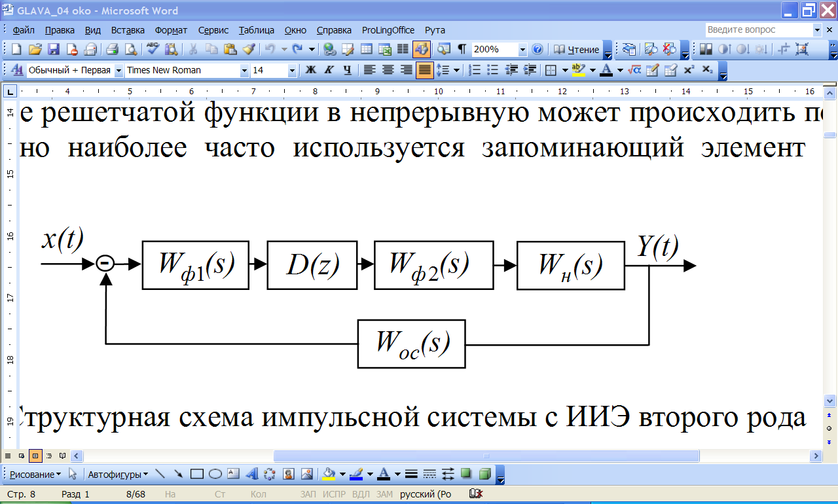This screenshot has height=504, width=838.
Task: Open the Zoom 200% dropdown
Action: [522, 49]
